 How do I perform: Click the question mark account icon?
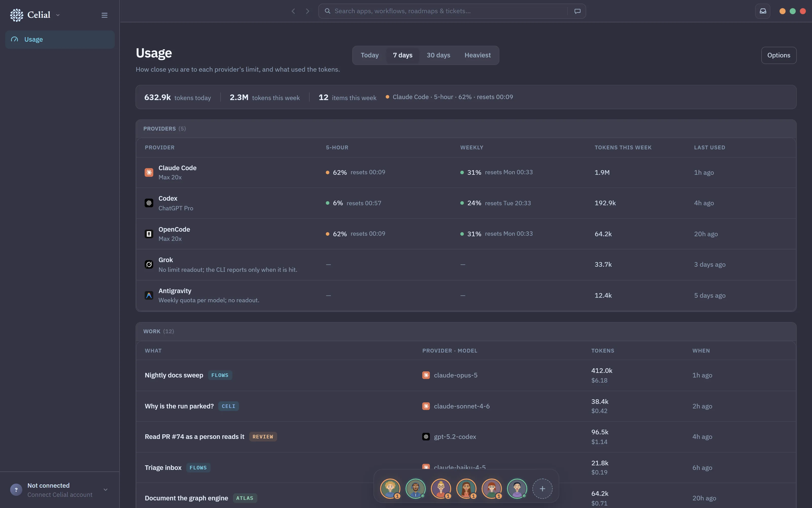click(16, 490)
